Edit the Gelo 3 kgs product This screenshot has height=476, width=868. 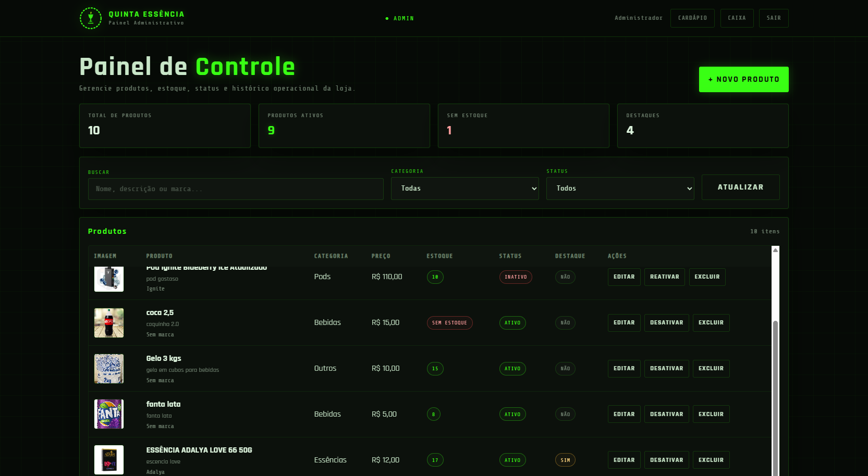pyautogui.click(x=624, y=369)
